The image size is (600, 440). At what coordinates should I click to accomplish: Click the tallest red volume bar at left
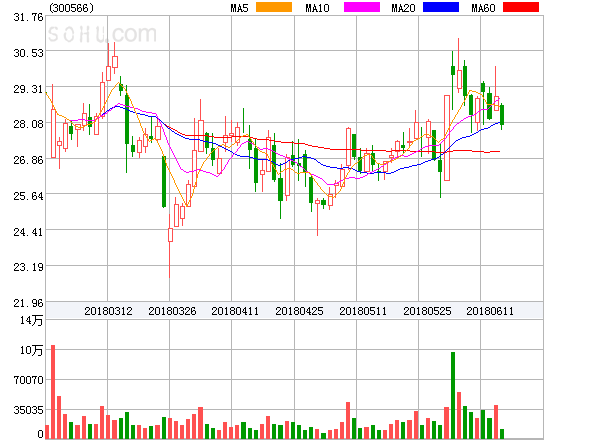pos(53,392)
